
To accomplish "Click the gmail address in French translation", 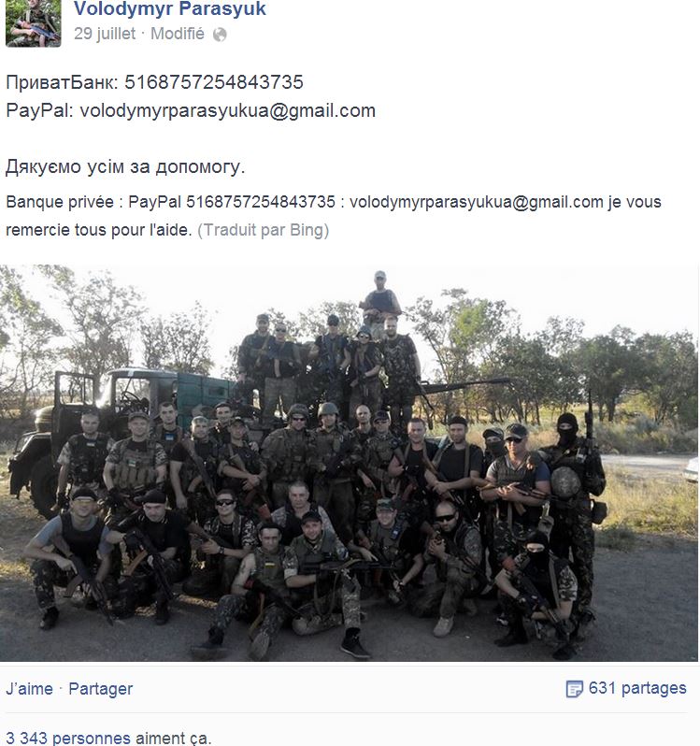I will click(x=477, y=202).
